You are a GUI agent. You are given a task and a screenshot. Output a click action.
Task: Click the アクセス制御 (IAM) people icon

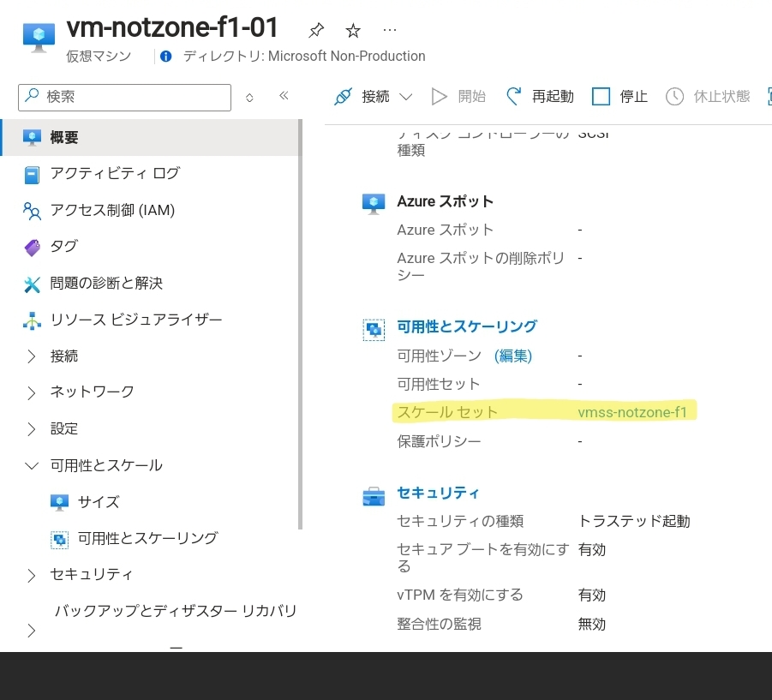point(32,211)
